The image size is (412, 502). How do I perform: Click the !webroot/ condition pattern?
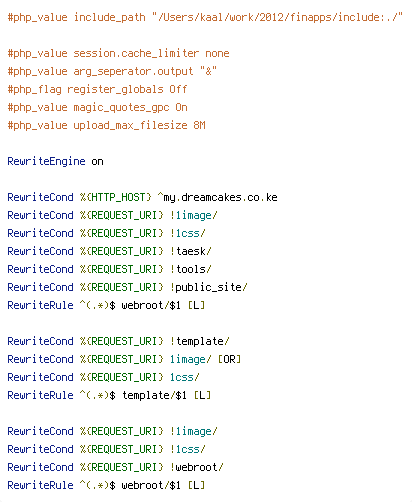coord(196,467)
